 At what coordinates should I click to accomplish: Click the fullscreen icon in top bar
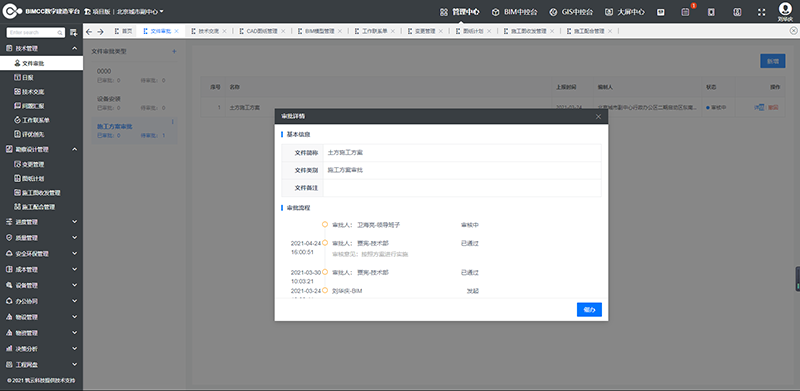tap(762, 12)
